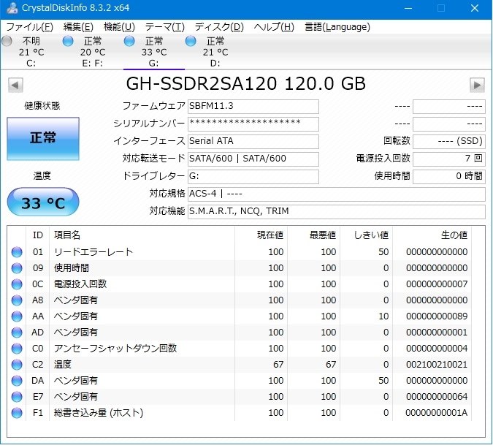Go to previous disk with left arrow
The width and height of the screenshot is (493, 448).
(x=15, y=85)
